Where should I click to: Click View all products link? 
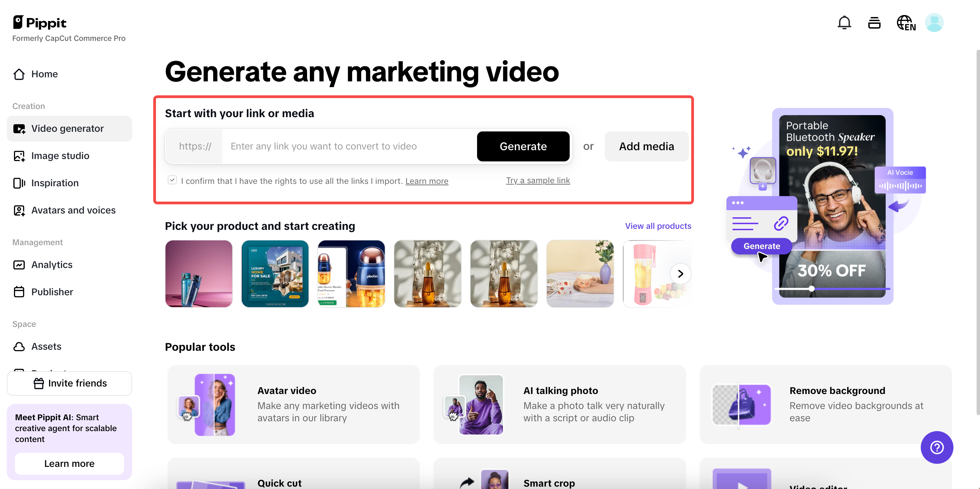pos(658,226)
